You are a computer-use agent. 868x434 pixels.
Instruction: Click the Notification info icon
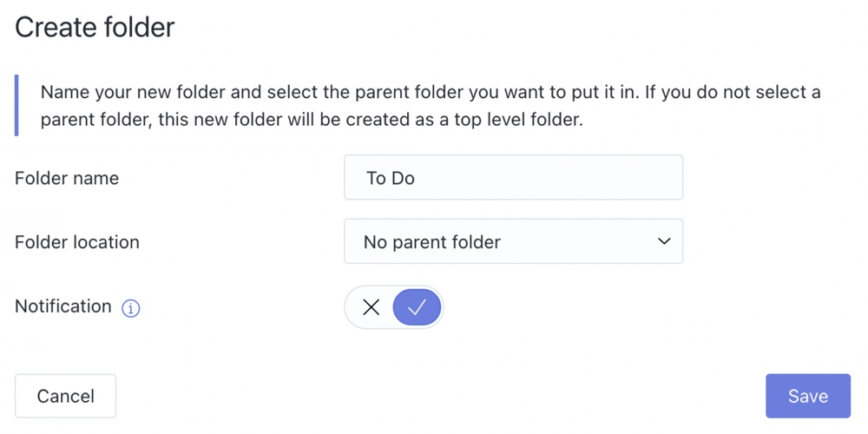pyautogui.click(x=131, y=308)
